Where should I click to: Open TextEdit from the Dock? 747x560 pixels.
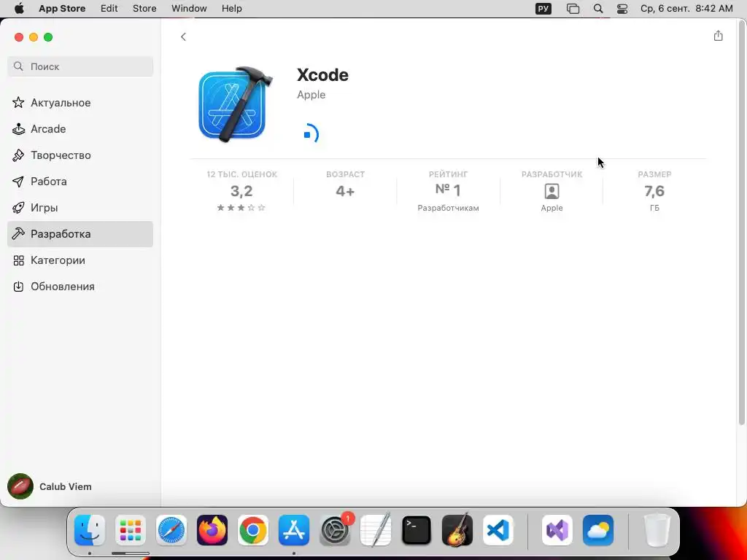click(376, 530)
